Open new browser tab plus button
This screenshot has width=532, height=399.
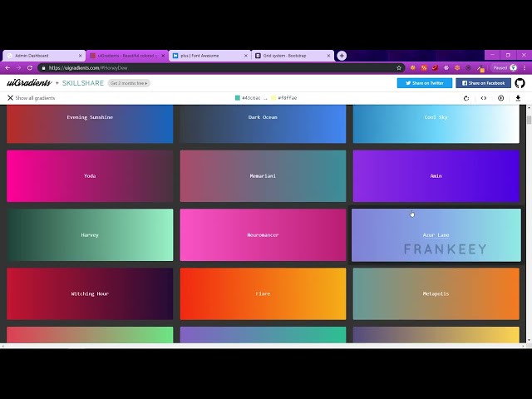pos(342,56)
